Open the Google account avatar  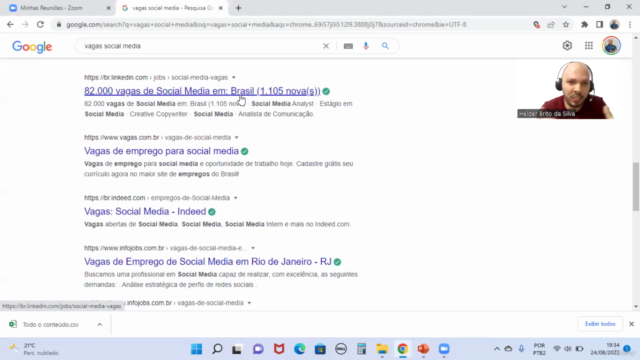click(x=611, y=45)
